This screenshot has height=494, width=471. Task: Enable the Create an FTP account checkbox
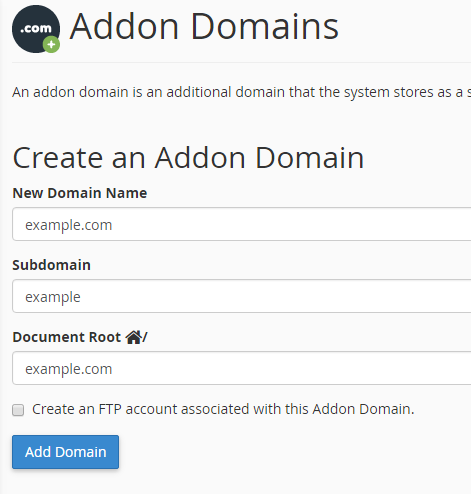(18, 410)
